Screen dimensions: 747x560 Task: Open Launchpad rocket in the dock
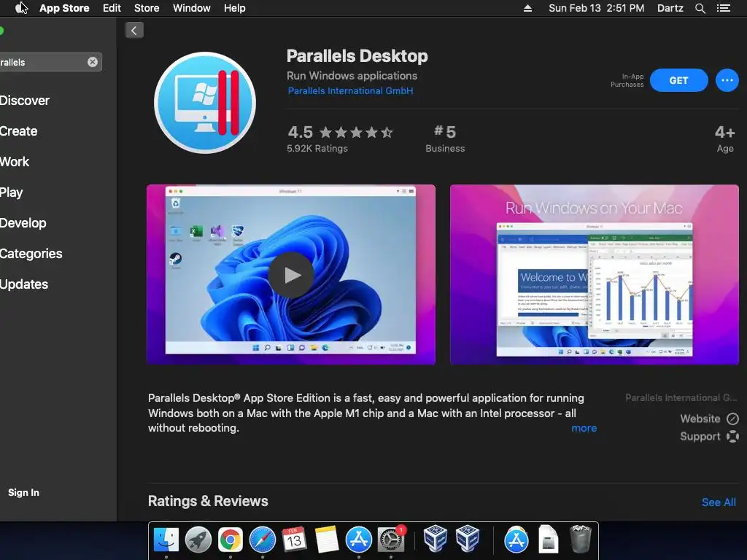[198, 540]
